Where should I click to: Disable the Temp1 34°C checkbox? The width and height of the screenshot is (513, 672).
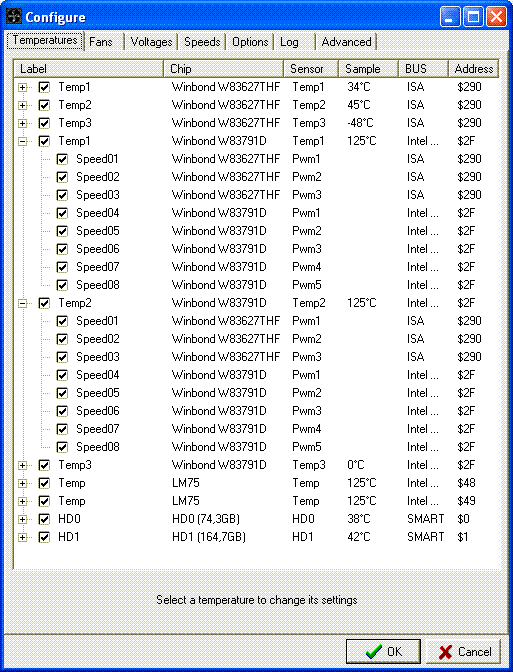(44, 87)
